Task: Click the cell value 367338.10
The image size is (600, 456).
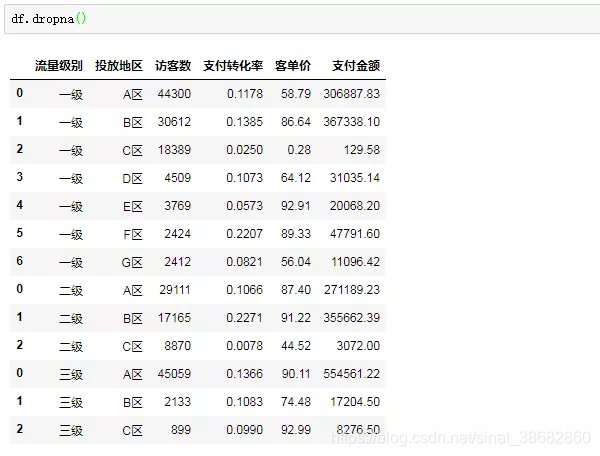Action: 352,122
